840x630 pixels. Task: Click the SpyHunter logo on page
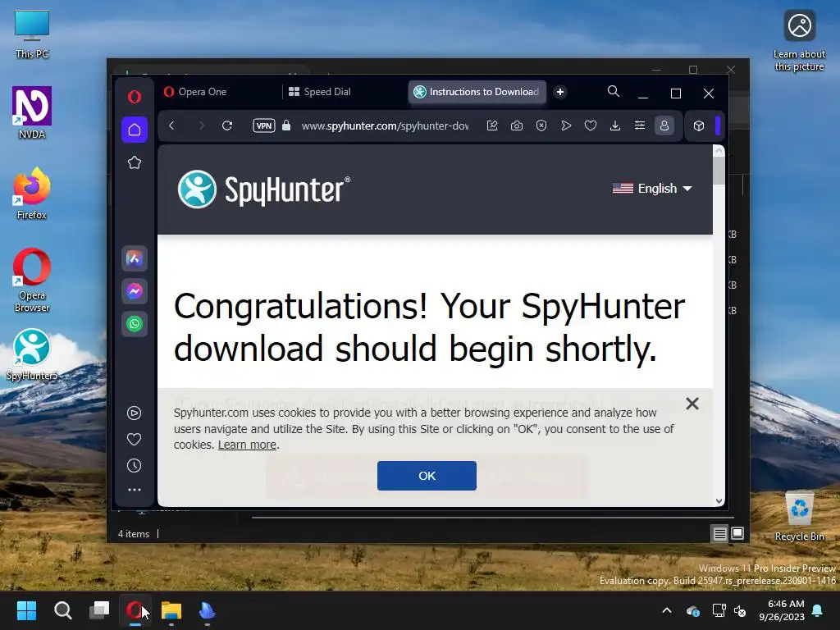[263, 189]
